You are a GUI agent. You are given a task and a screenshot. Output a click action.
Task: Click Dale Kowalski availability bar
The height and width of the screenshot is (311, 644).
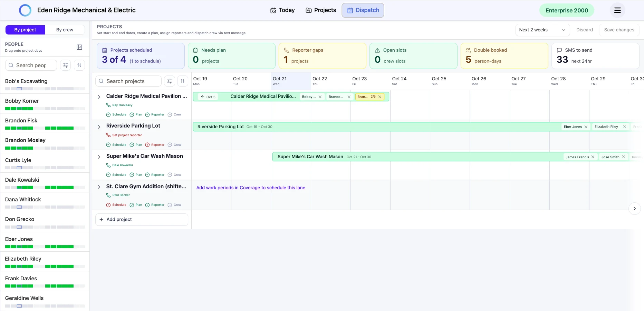[45, 188]
